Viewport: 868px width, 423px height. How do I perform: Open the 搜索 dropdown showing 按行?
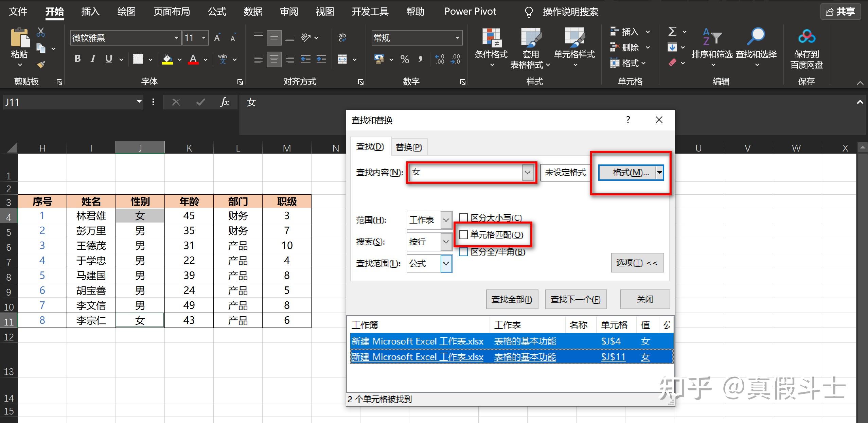tap(446, 242)
